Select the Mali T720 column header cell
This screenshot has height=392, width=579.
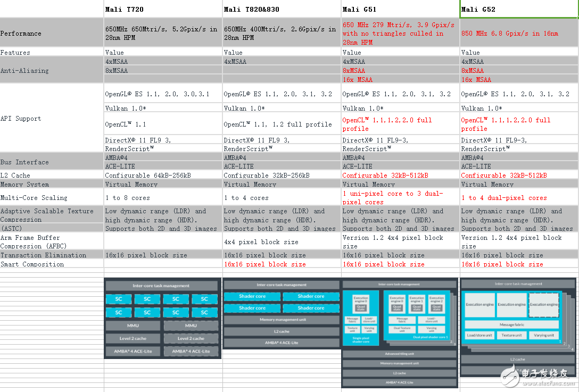tap(162, 9)
